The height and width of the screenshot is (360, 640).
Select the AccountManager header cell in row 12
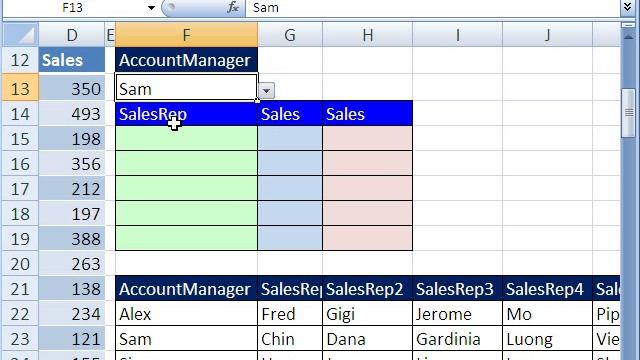pos(187,60)
